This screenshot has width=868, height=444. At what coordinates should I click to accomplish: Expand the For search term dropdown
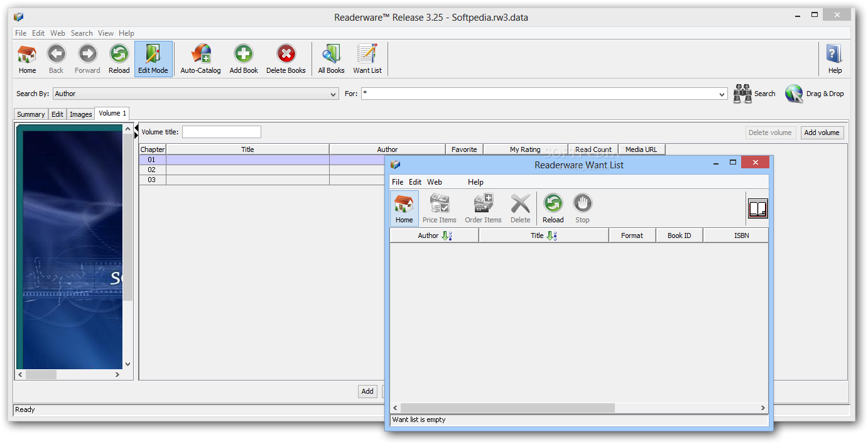click(x=722, y=94)
